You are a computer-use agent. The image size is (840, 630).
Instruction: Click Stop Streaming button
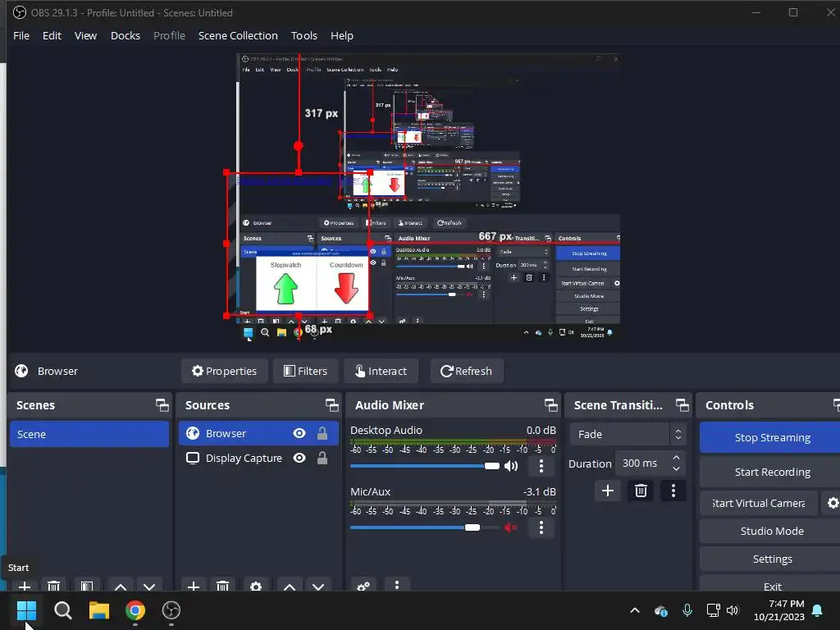[x=772, y=438]
